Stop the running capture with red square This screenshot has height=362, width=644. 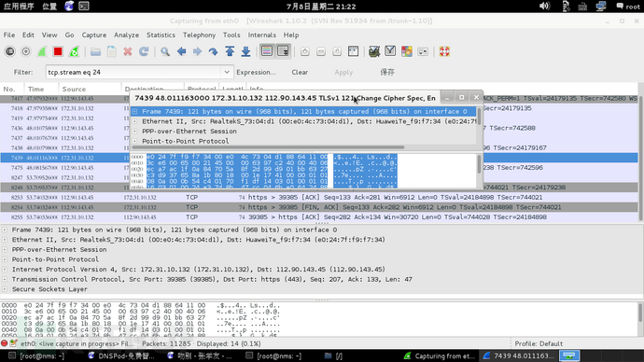[x=58, y=51]
